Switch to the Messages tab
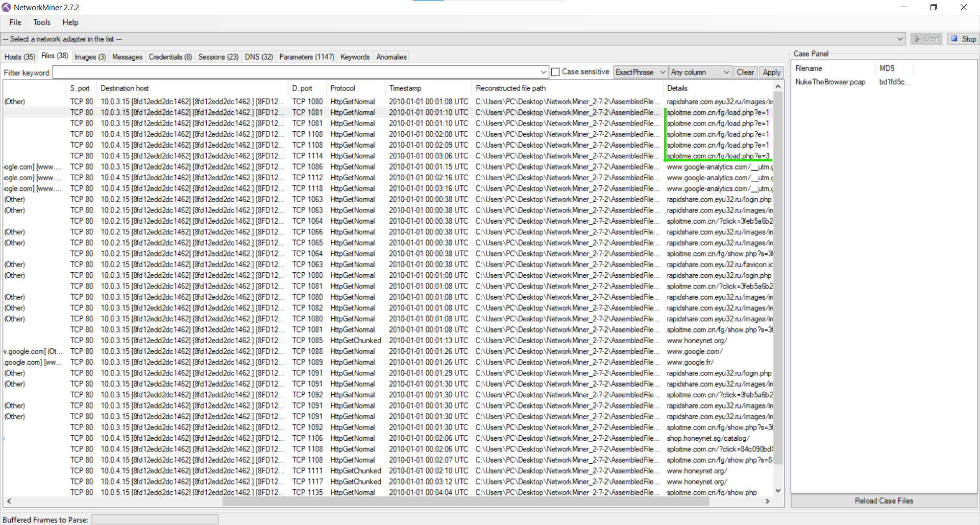Image resolution: width=980 pixels, height=525 pixels. click(127, 57)
